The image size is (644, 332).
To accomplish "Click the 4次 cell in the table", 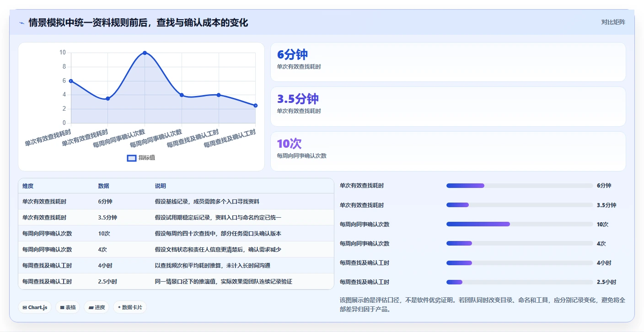I will (x=102, y=249).
